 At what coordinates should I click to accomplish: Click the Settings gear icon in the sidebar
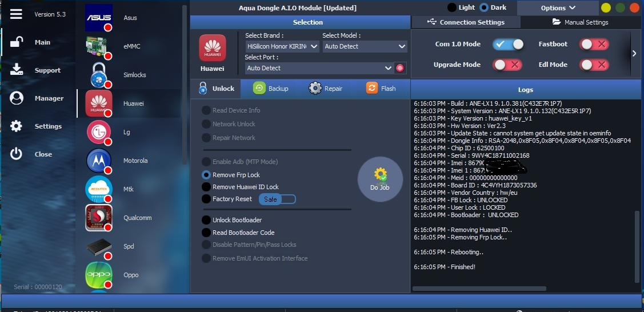[16, 126]
